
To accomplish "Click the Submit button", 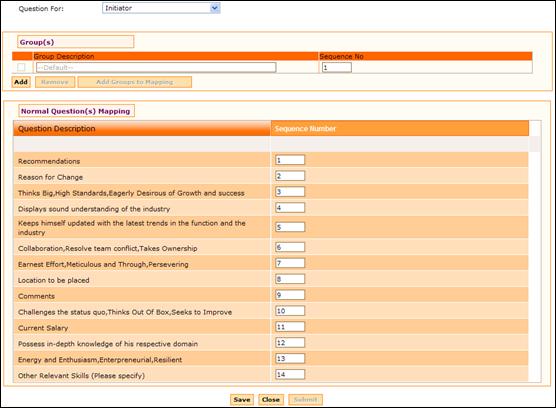I will coord(305,399).
